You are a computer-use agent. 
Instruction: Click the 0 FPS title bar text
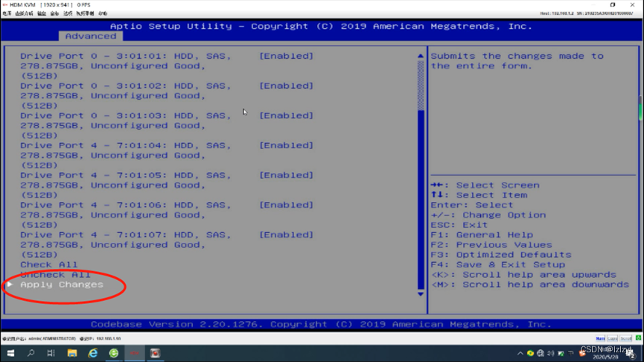point(84,4)
